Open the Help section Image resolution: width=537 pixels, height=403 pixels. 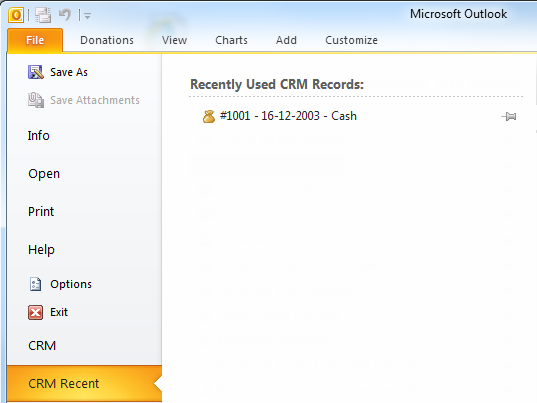click(x=41, y=250)
